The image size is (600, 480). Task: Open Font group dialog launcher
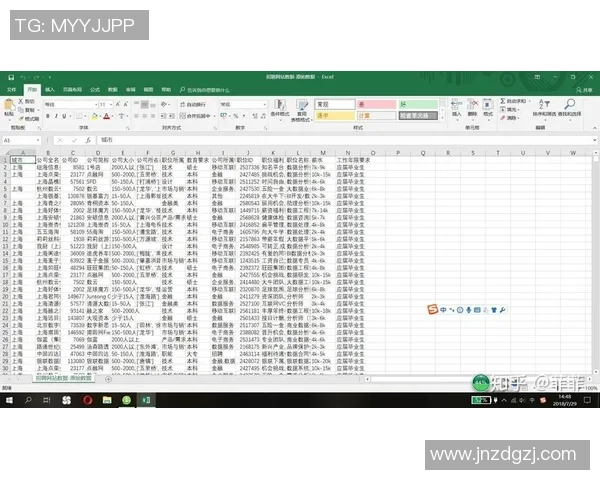[128, 128]
